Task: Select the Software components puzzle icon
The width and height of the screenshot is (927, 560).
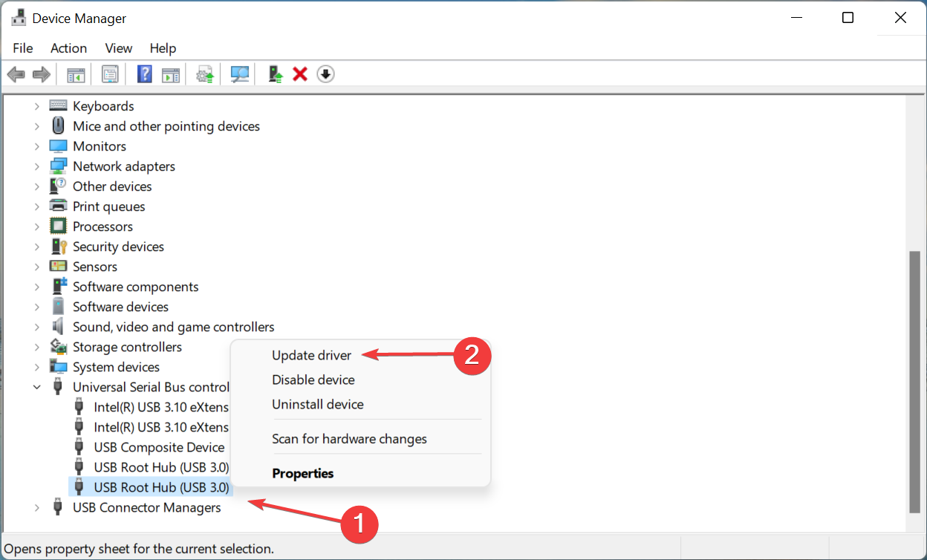Action: (x=58, y=286)
